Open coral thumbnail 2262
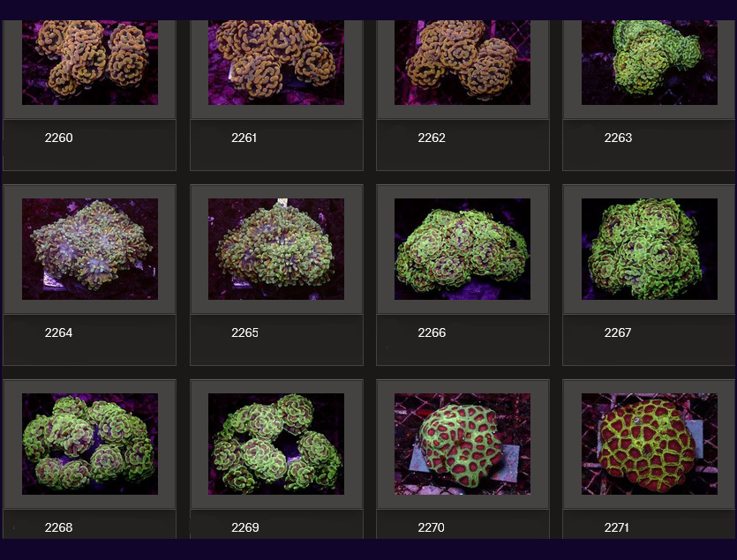Image resolution: width=737 pixels, height=560 pixels. pyautogui.click(x=462, y=63)
